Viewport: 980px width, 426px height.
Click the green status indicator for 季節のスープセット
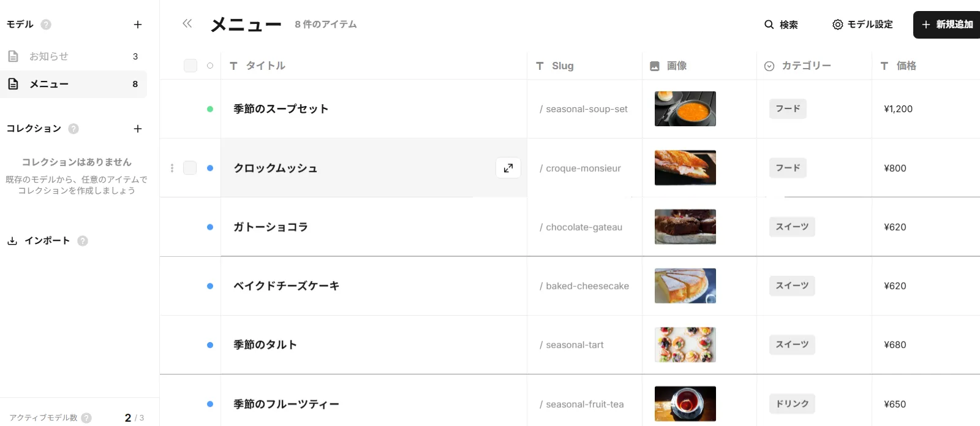[210, 108]
